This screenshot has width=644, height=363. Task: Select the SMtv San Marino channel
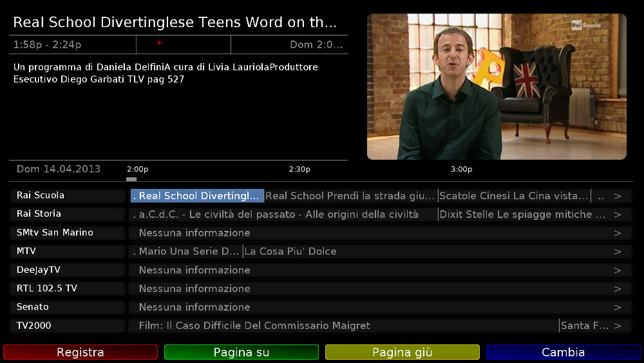click(68, 233)
